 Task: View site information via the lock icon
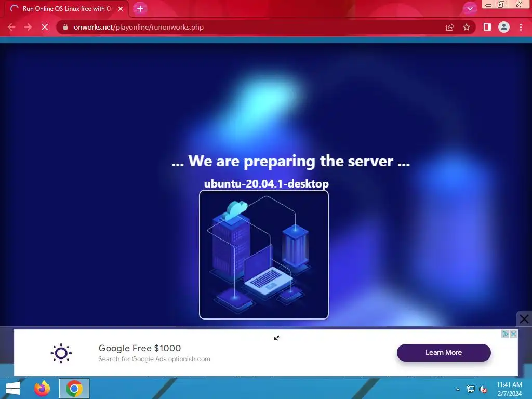65,27
